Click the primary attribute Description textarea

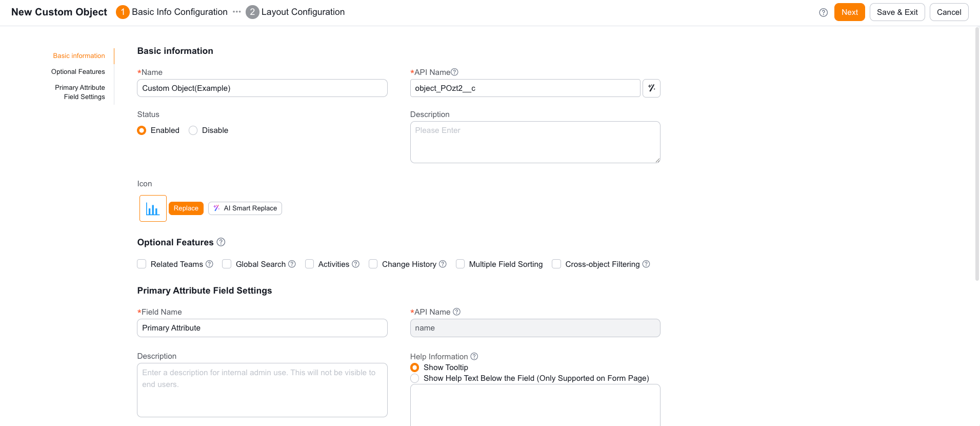tap(262, 390)
